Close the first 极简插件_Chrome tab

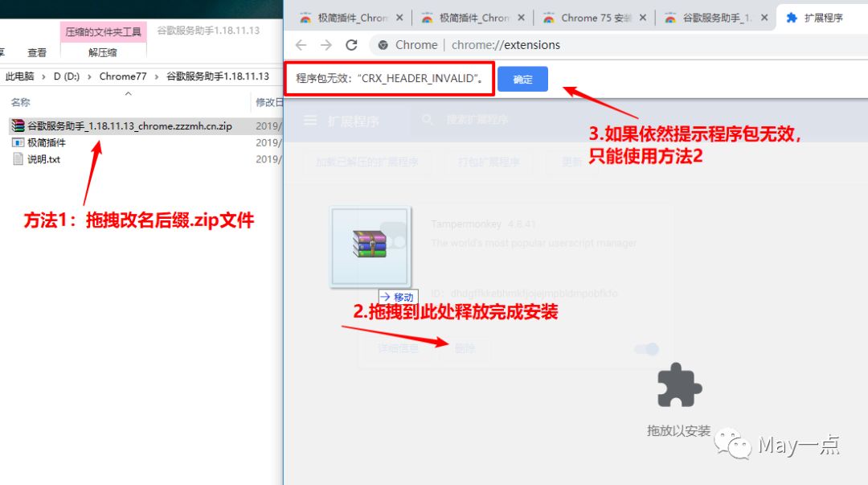click(399, 18)
